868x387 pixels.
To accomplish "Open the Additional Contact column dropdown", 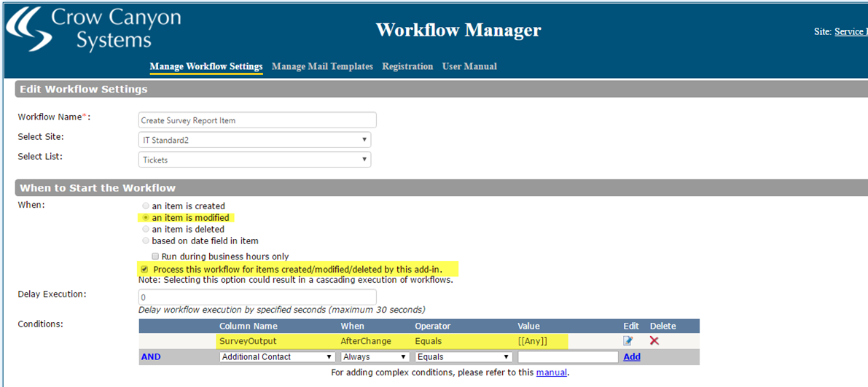I will [x=278, y=357].
